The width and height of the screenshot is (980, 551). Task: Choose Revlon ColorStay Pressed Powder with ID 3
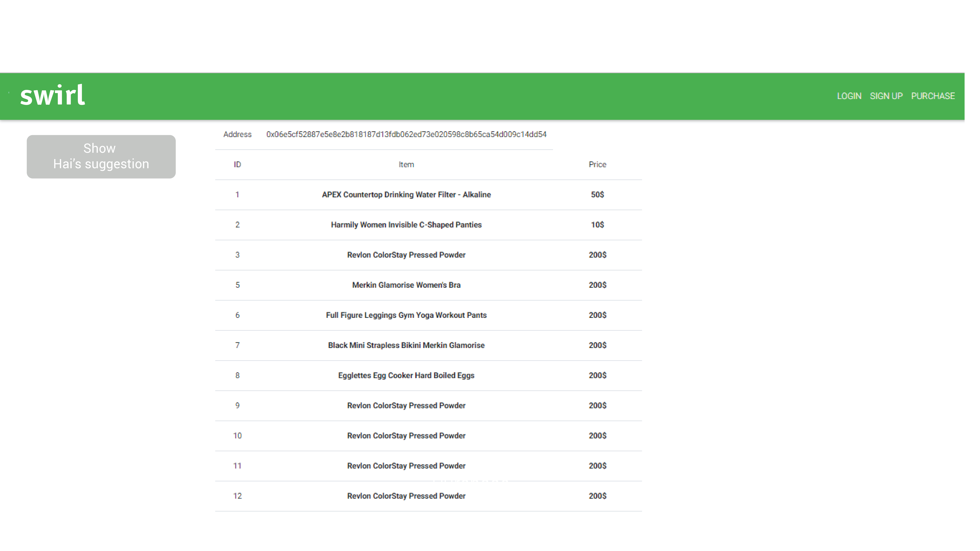(x=406, y=254)
